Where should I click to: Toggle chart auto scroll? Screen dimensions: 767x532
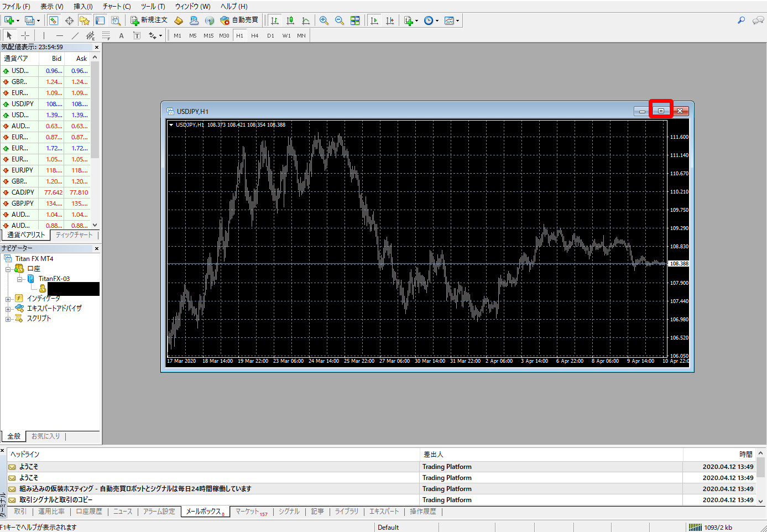[374, 20]
